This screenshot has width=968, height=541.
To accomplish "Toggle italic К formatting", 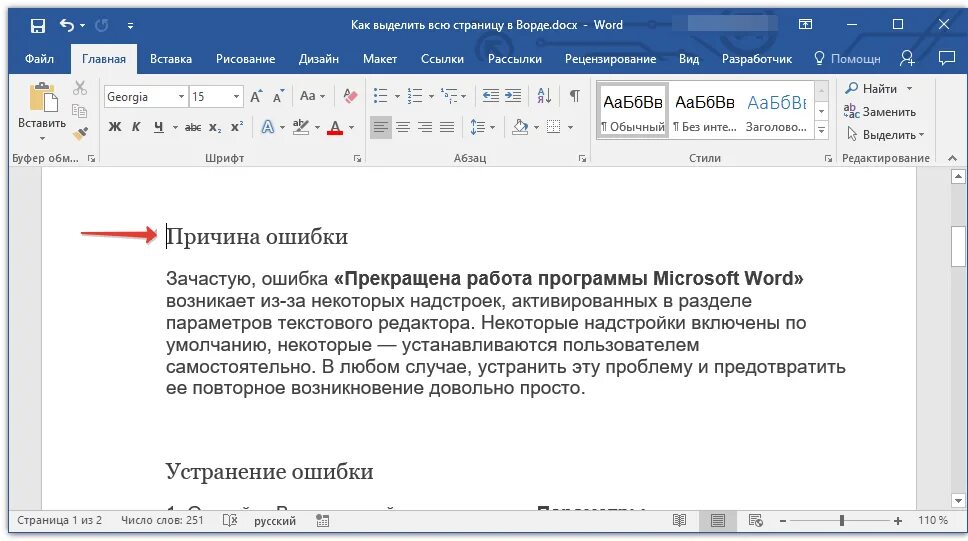I will pos(136,127).
